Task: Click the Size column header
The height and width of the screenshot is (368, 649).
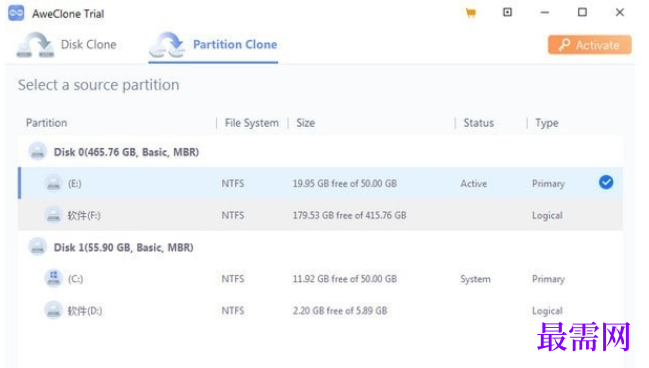Action: click(x=305, y=123)
